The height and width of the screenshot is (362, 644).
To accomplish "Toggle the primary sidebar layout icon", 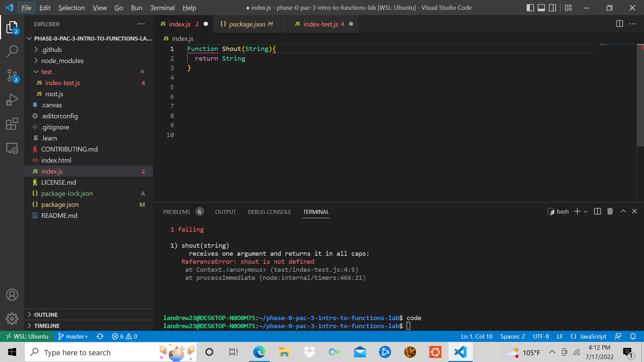I will click(x=530, y=8).
